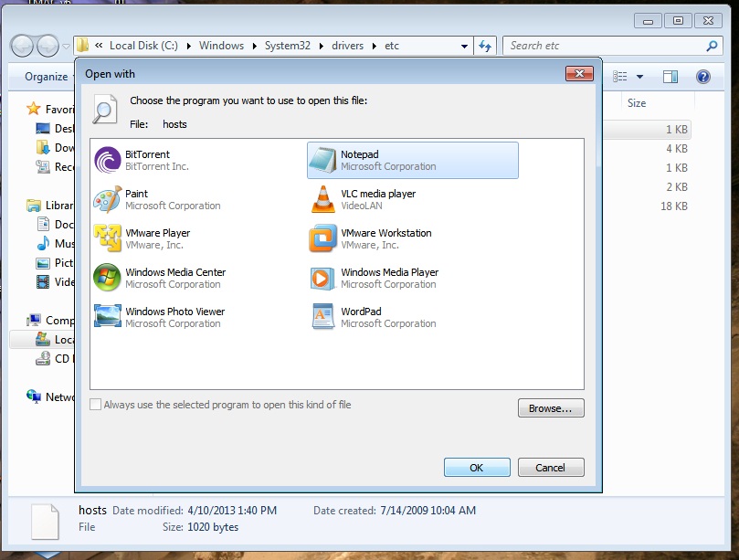739x560 pixels.
Task: Choose the Windows Media Center icon
Action: click(x=108, y=278)
